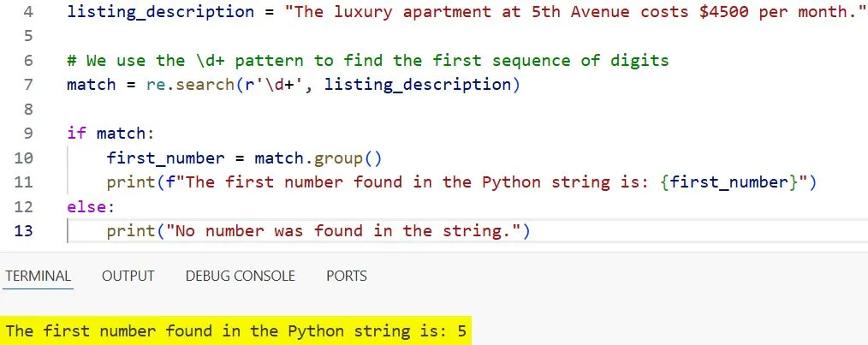Screen dimensions: 868x345
Task: Show the DEBUG CONSOLE tab
Action: [240, 276]
